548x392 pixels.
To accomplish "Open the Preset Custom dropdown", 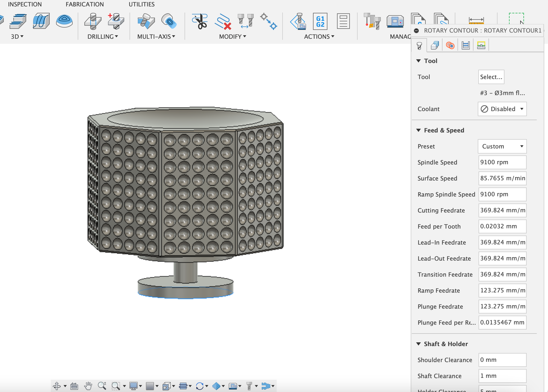I will (502, 146).
